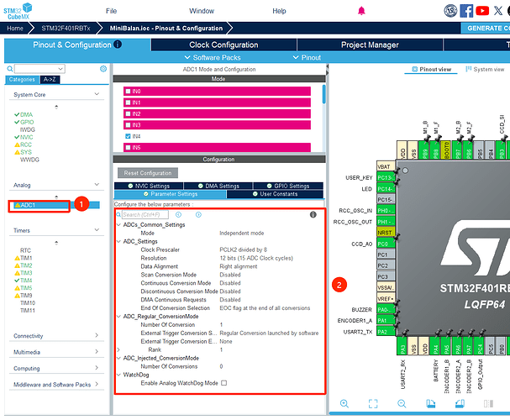The image size is (510, 420).
Task: Expand the Connectivity category
Action: tap(97, 335)
